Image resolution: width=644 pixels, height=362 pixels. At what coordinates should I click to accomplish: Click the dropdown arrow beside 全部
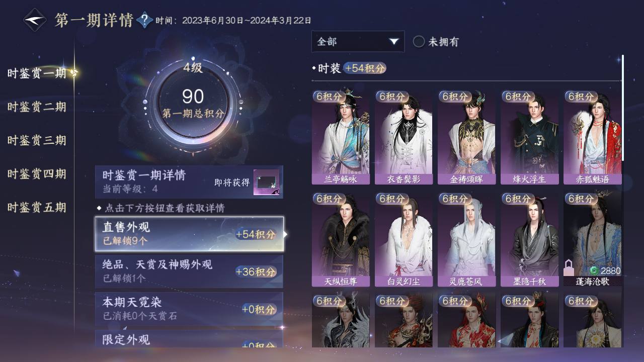[393, 42]
